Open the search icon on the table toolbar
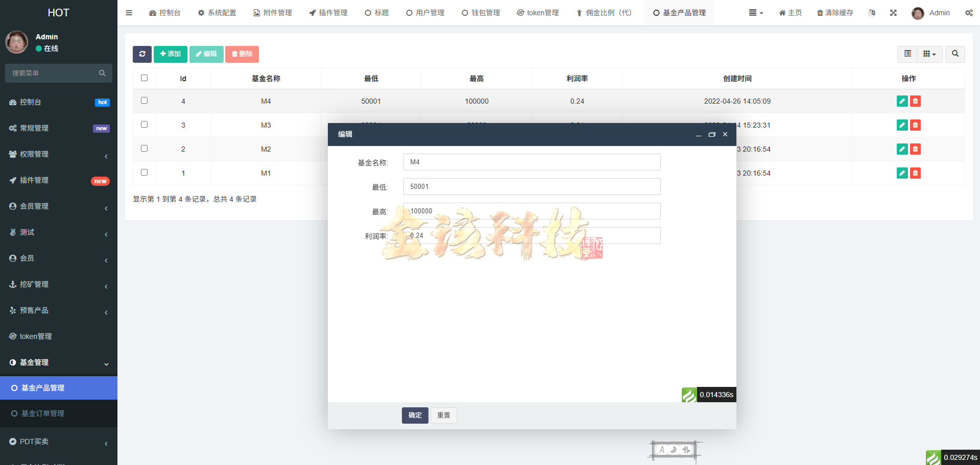The height and width of the screenshot is (465, 980). (x=954, y=54)
